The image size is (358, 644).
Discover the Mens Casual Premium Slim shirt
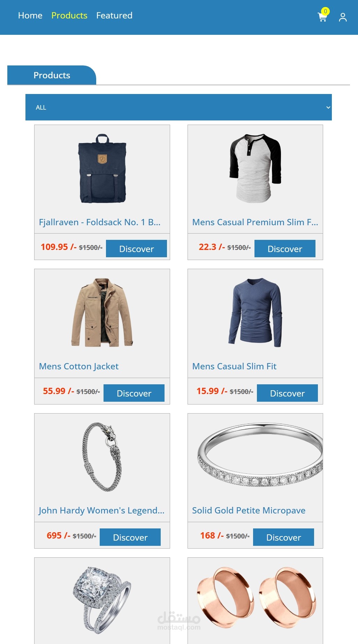point(285,249)
